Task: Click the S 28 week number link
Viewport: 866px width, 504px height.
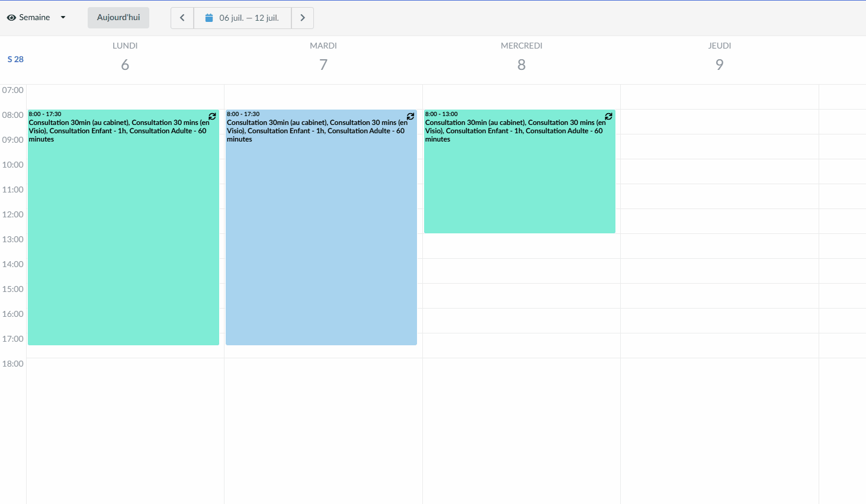Action: tap(15, 59)
